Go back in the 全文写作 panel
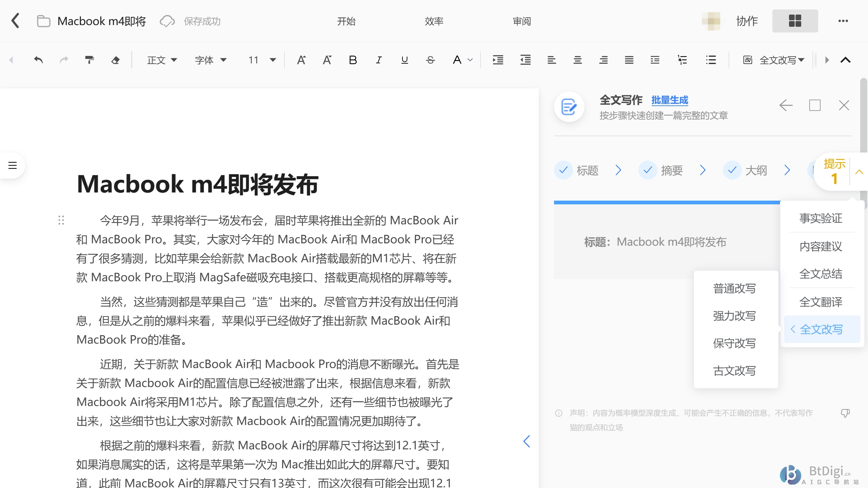The height and width of the screenshot is (488, 868). pos(786,105)
